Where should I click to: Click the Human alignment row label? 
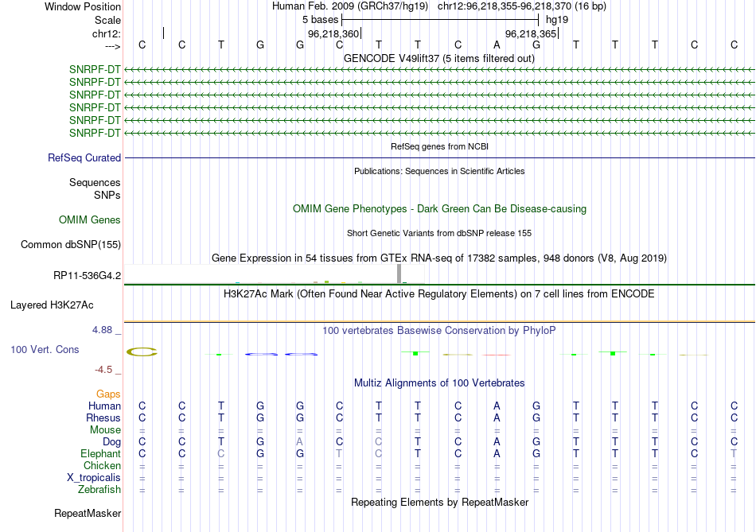coord(104,406)
